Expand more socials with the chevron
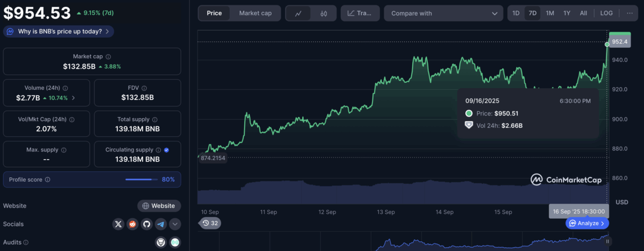Viewport: 644px width, 251px height. tap(175, 224)
